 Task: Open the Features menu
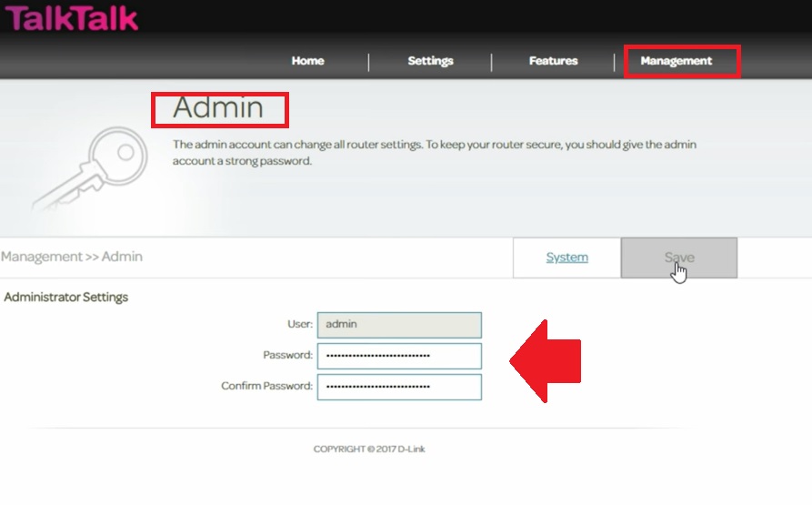point(553,61)
